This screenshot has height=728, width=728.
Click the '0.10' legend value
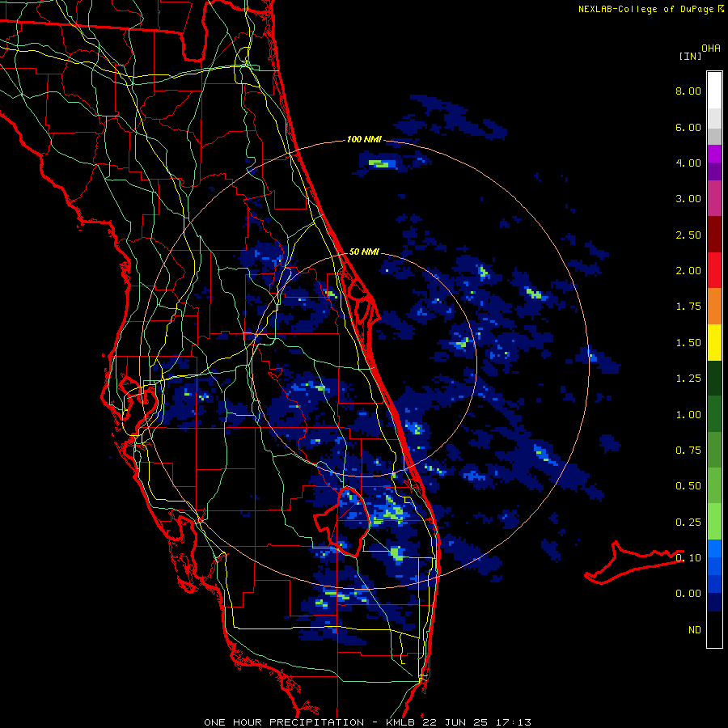tap(688, 558)
